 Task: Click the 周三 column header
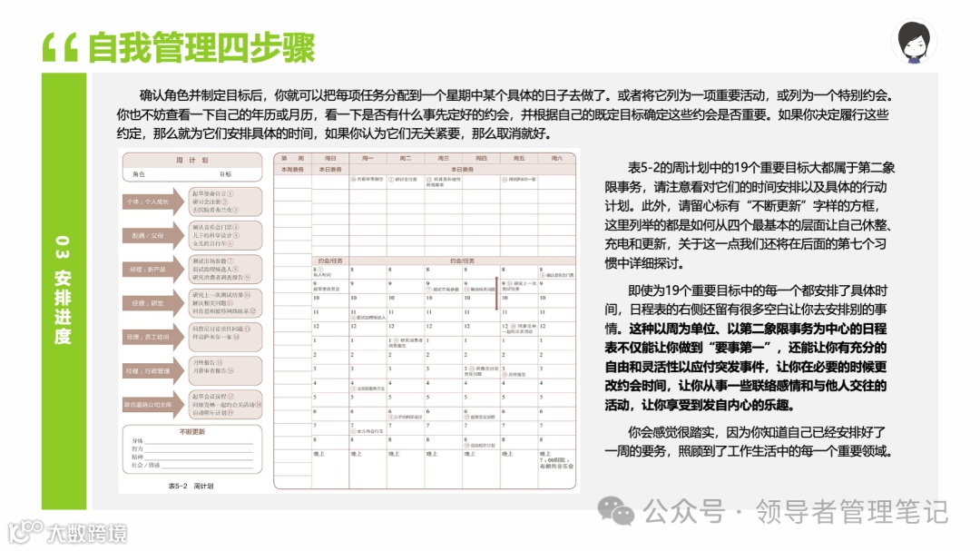443,159
